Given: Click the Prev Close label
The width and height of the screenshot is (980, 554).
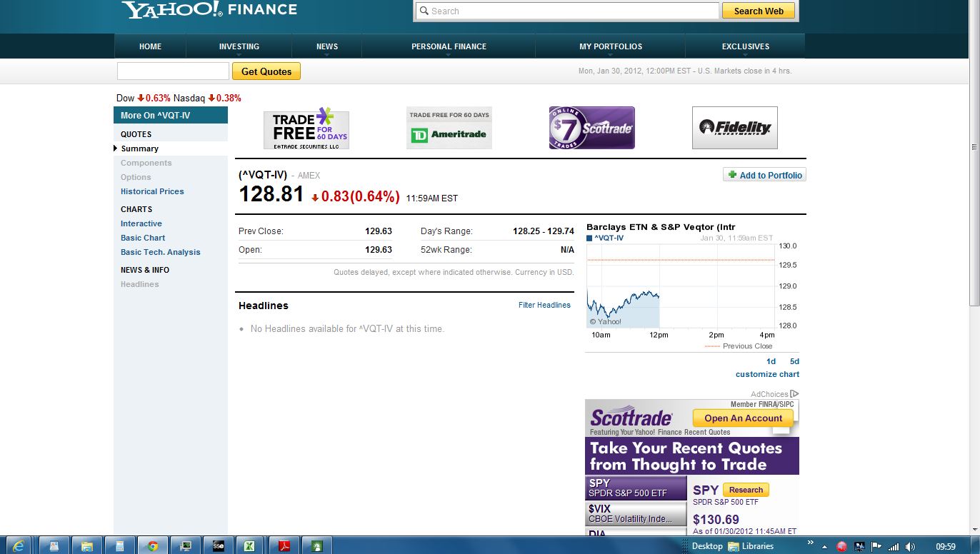Looking at the screenshot, I should [261, 231].
